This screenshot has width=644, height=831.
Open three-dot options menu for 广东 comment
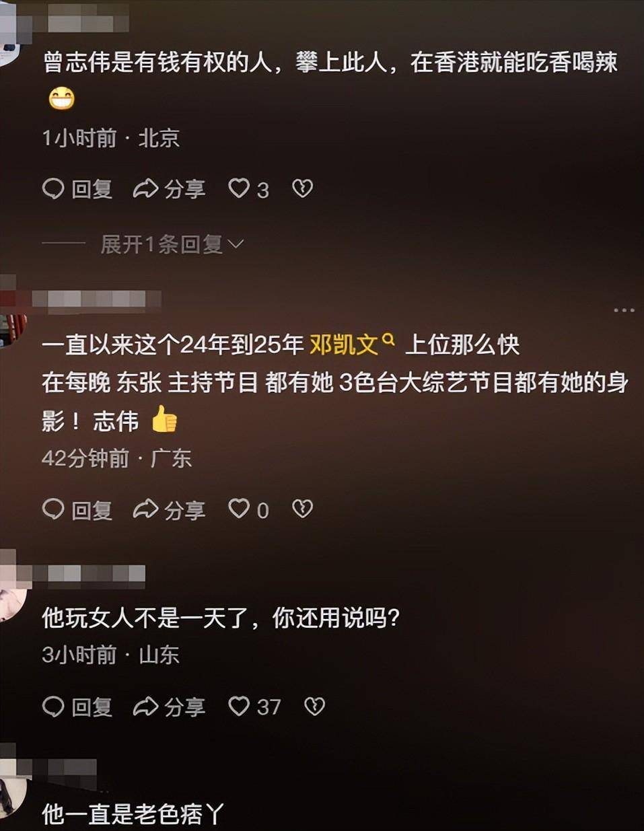click(x=624, y=310)
